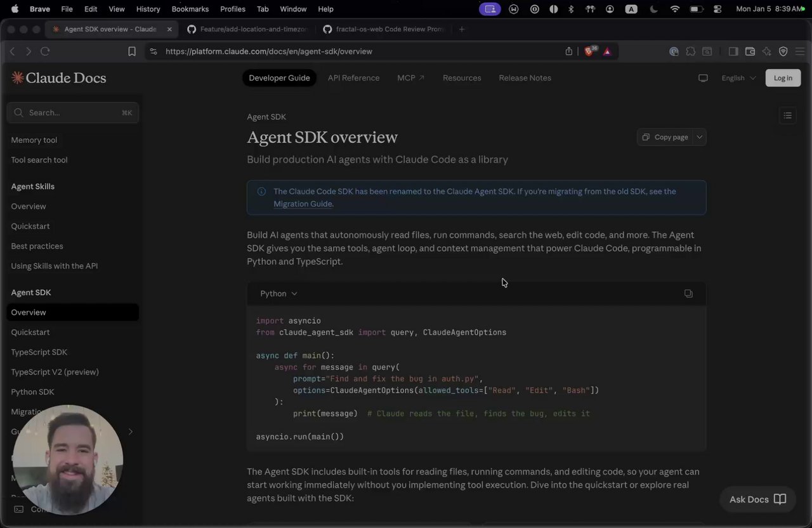
Task: Open the History menu
Action: 148,9
